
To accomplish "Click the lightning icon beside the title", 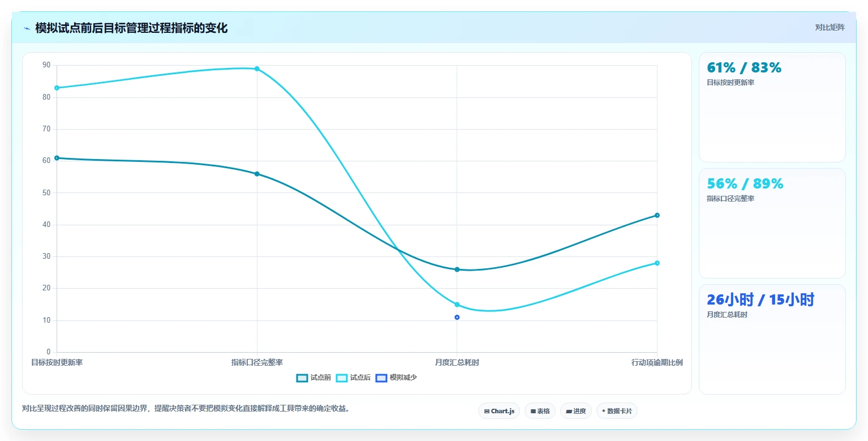I will (x=27, y=28).
